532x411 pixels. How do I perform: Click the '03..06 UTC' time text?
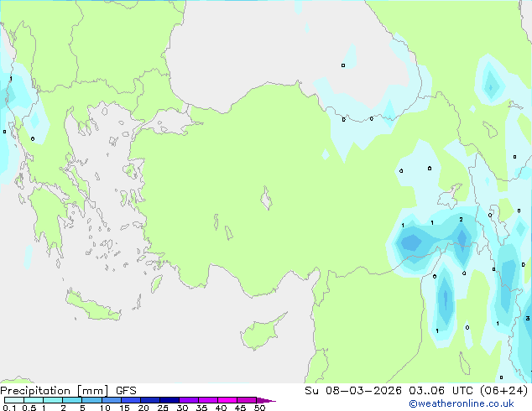point(441,391)
